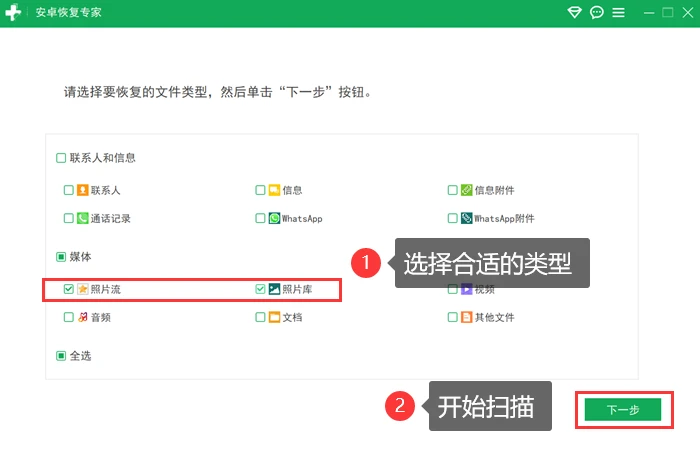Click the 文档 folder icon
The width and height of the screenshot is (700, 465).
tap(274, 317)
